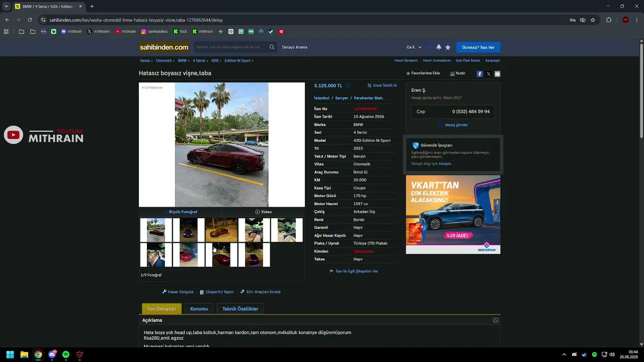Open the main car photo
Screen dimensions: 644x362
pos(222,145)
